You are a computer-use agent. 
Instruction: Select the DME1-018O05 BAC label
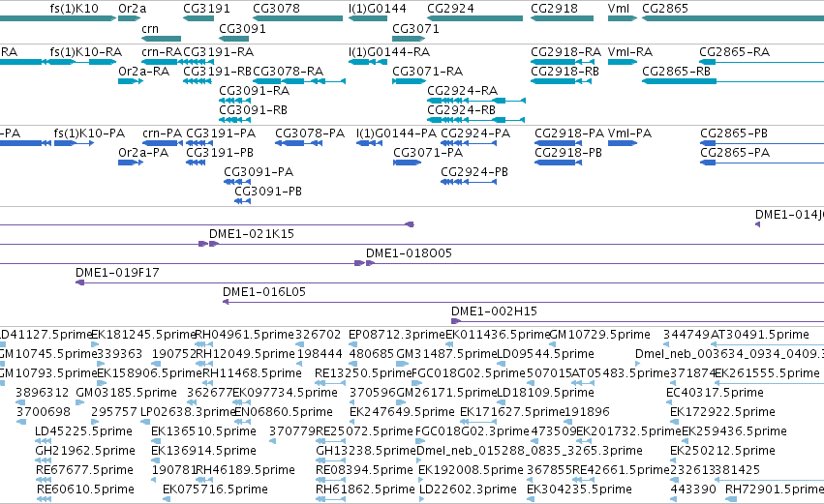tap(409, 253)
